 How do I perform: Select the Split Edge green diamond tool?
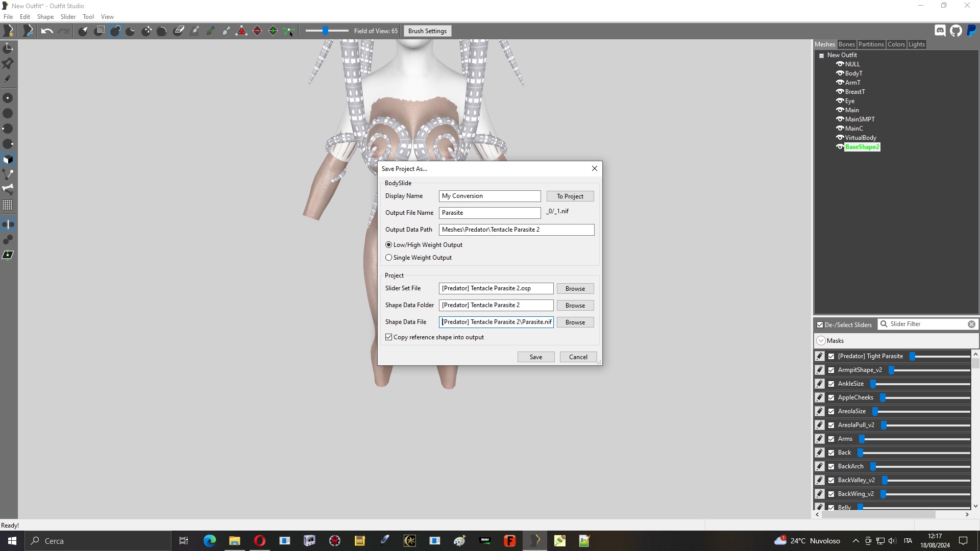coord(273,31)
